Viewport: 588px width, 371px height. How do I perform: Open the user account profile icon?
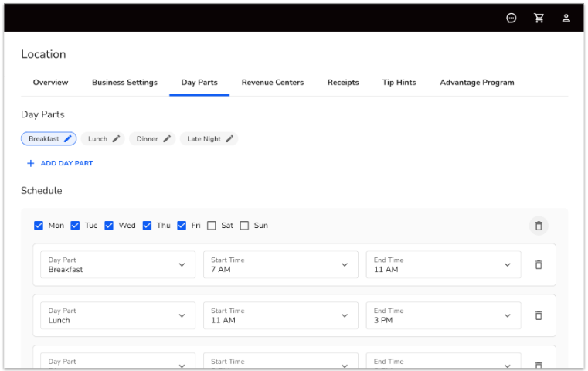(x=566, y=19)
